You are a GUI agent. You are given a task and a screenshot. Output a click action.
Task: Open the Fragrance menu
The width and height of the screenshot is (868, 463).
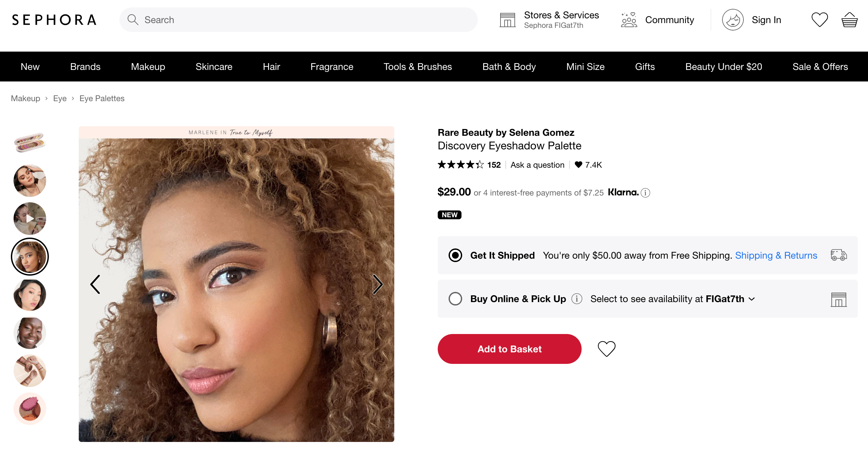coord(332,67)
